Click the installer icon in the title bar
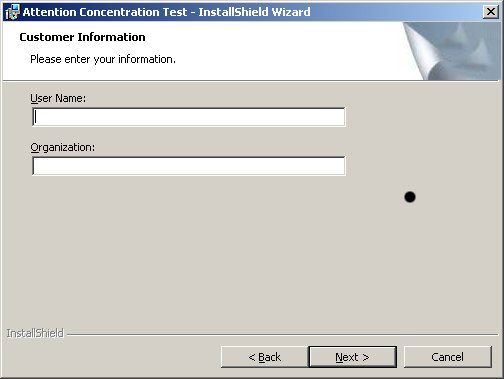 tap(13, 12)
